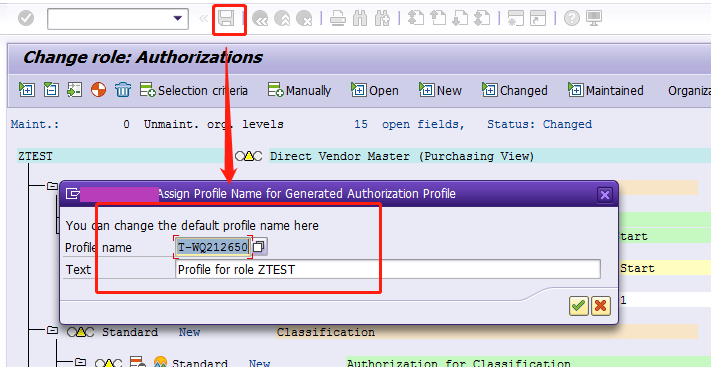Click 'Standard' in the Classification row
Image resolution: width=711 pixels, height=367 pixels.
coord(130,333)
